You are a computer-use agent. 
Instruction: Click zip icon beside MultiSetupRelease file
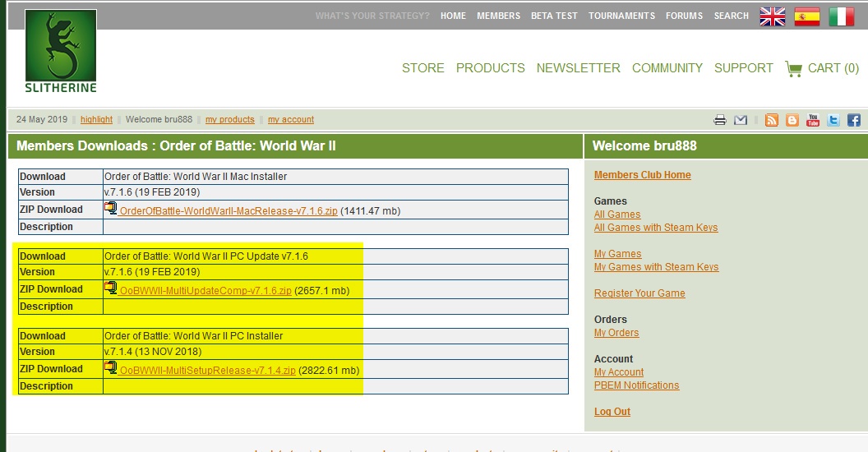pos(111,368)
